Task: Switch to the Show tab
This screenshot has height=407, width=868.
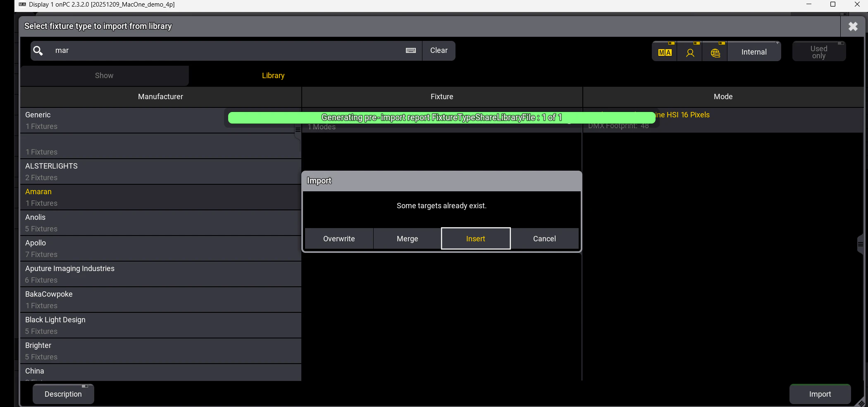Action: [104, 76]
